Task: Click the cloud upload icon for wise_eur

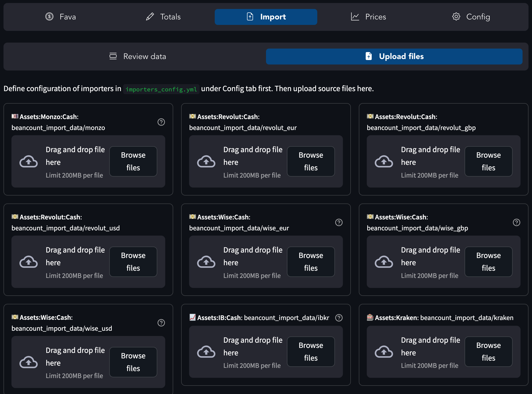Action: click(206, 262)
